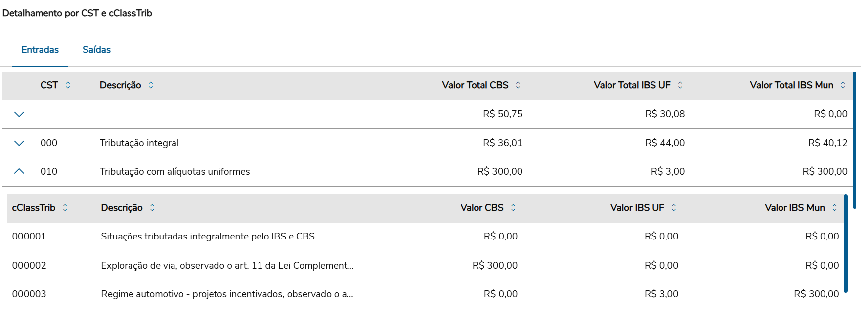Viewport: 868px width, 319px height.
Task: Sort by Valor Total CBS icon
Action: (x=518, y=85)
